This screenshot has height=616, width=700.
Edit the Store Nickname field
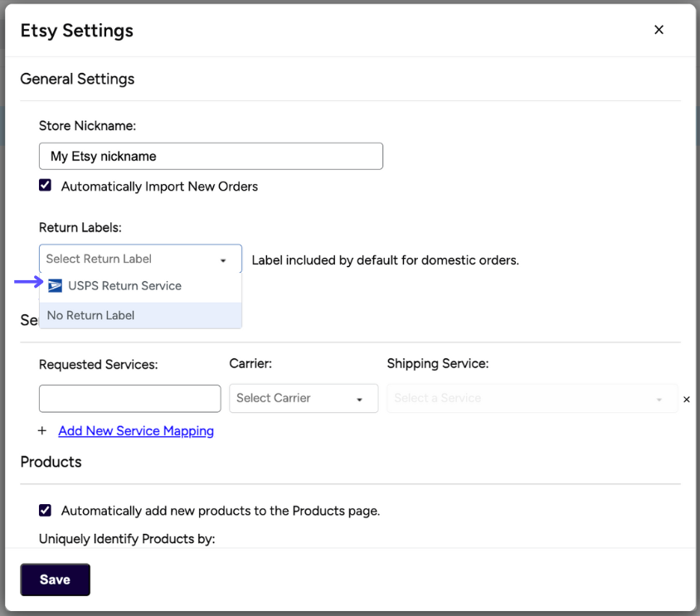(x=211, y=156)
